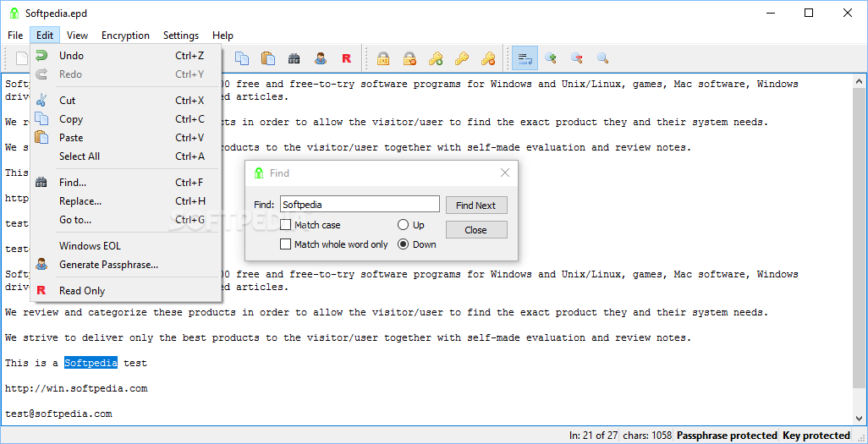
Task: Click 'Passphrase protected' in status bar
Action: click(727, 436)
